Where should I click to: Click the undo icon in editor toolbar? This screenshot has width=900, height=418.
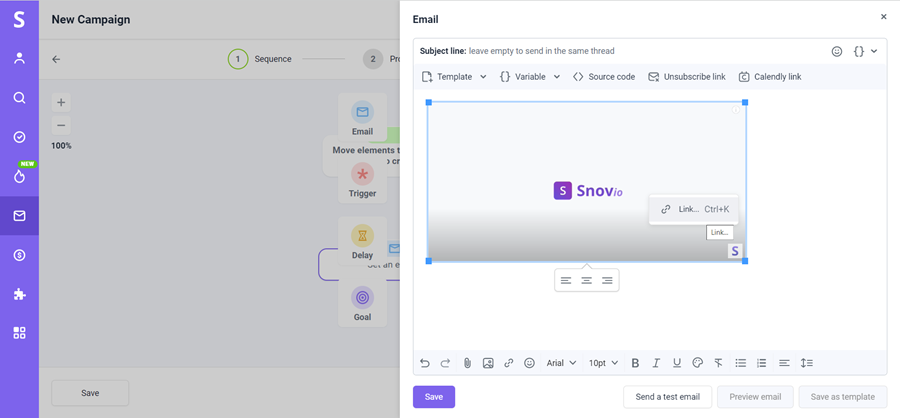[x=425, y=363]
